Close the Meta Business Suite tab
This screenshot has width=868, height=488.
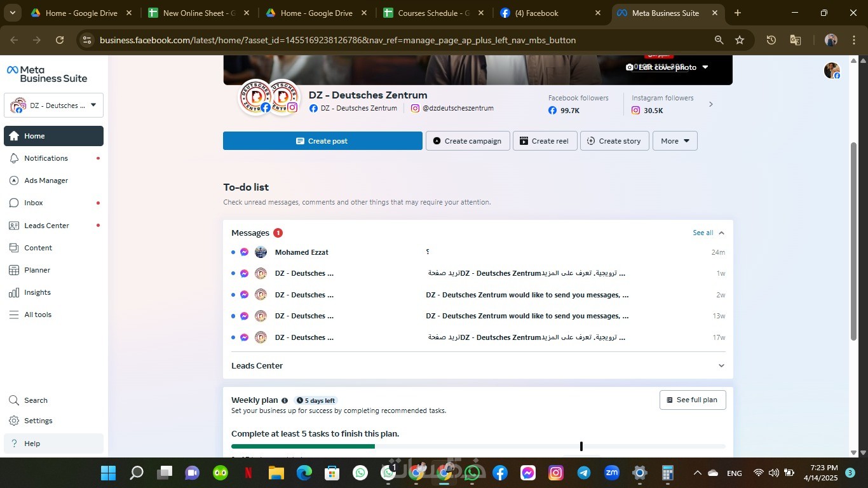[x=715, y=13]
